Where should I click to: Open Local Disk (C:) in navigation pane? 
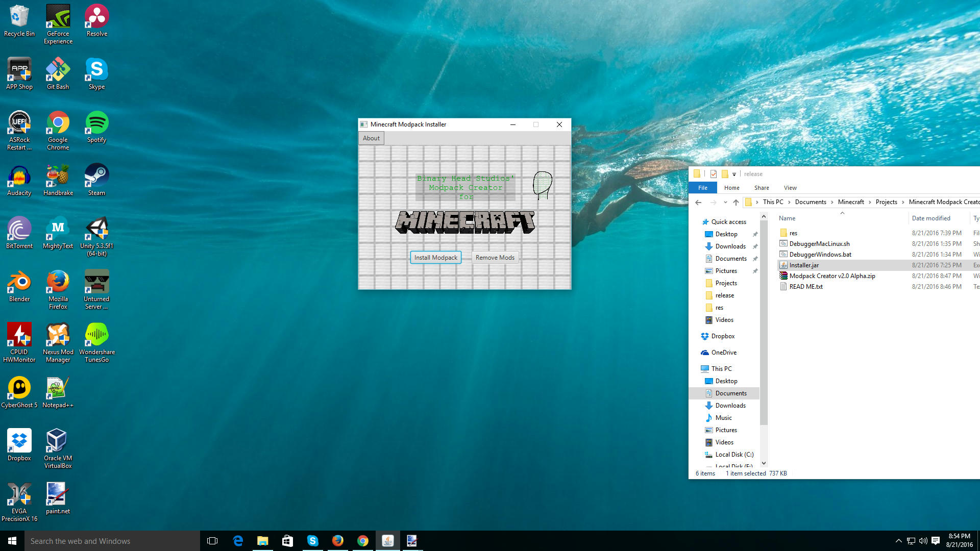734,455
